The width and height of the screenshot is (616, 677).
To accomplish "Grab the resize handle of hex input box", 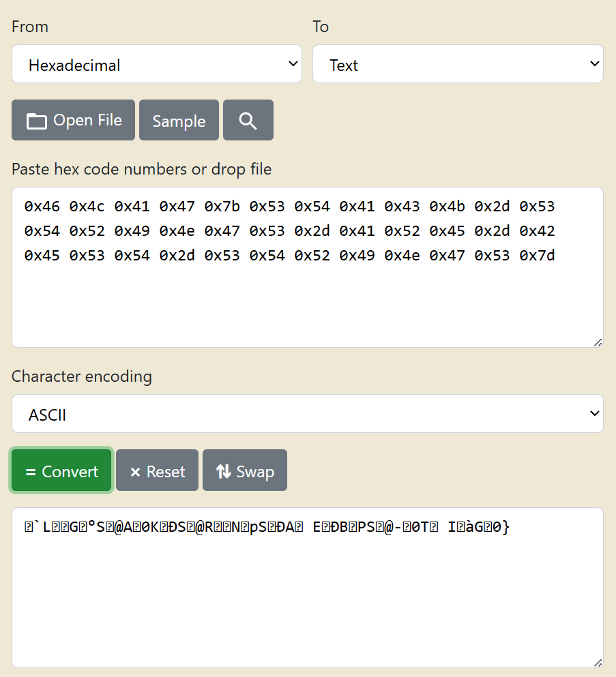I will (598, 342).
